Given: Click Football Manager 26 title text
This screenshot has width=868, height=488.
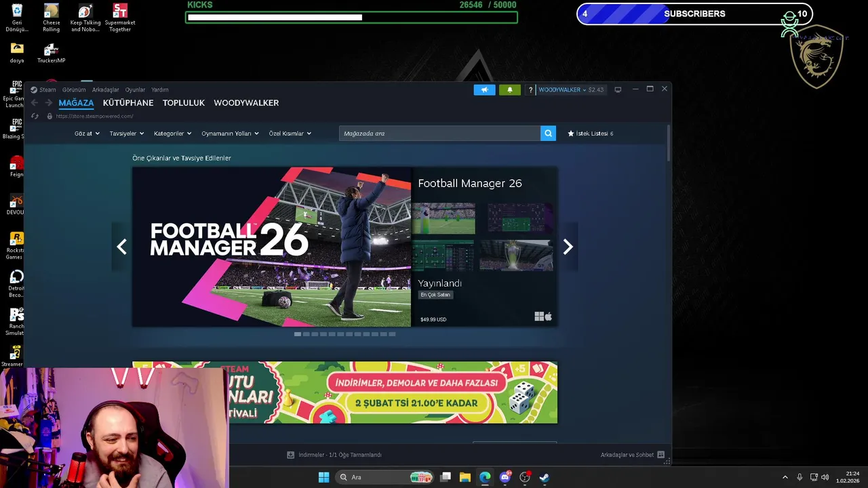Looking at the screenshot, I should click(x=470, y=183).
